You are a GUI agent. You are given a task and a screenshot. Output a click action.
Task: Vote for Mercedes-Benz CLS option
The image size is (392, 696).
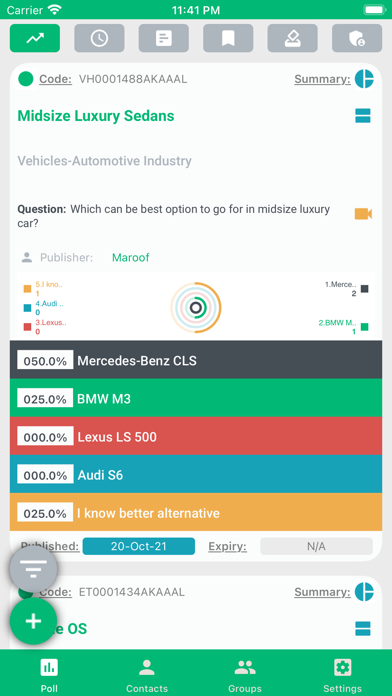196,360
